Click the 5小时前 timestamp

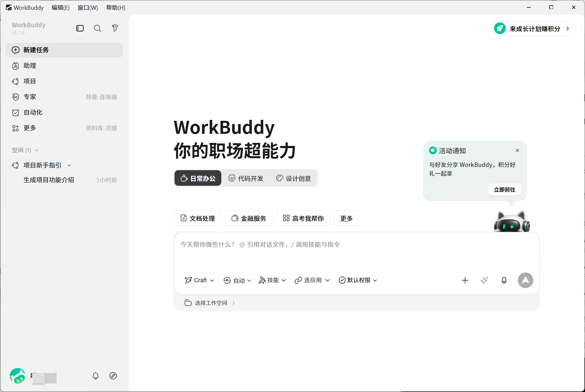107,180
